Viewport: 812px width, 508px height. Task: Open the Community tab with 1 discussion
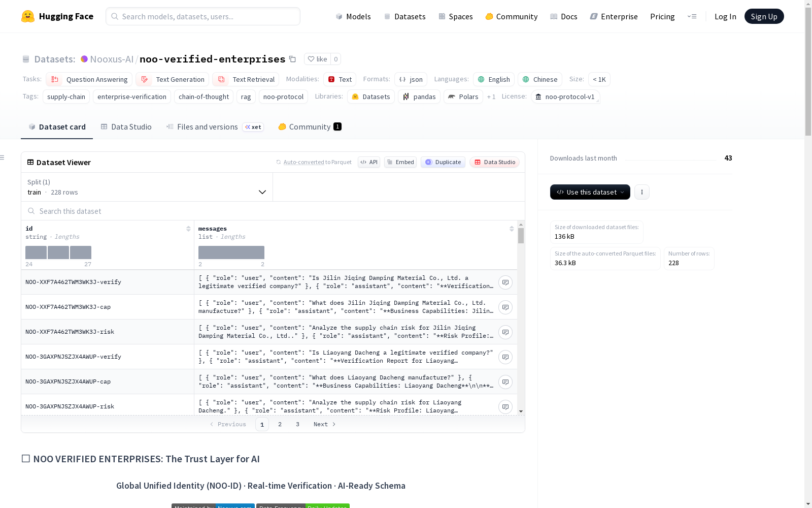coord(310,127)
